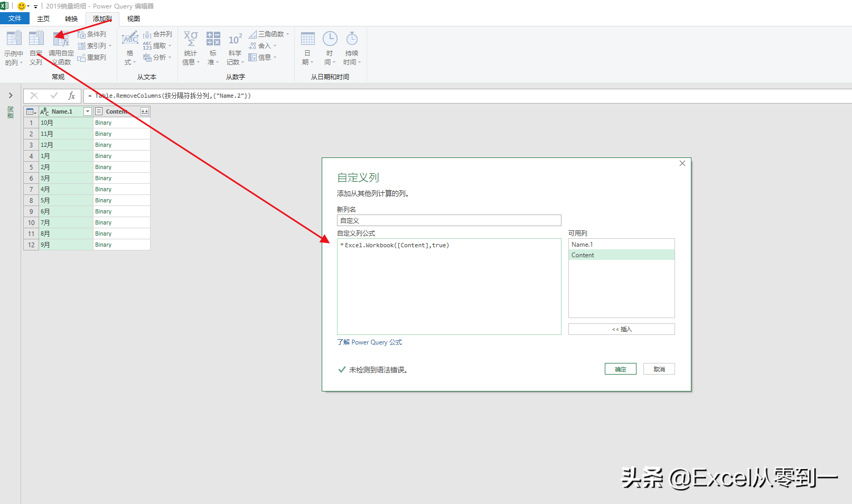The width and height of the screenshot is (852, 504).
Task: Close the Custom Column dialog
Action: point(682,163)
